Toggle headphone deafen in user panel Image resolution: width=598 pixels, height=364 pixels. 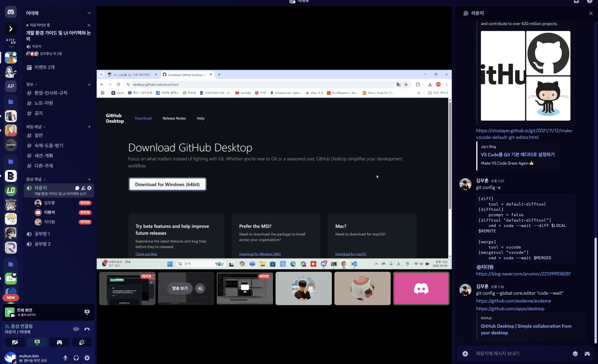76,358
